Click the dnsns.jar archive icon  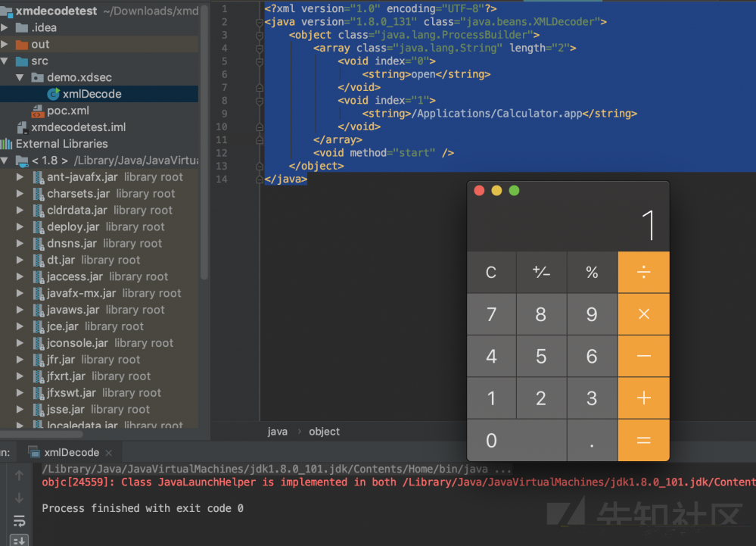pyautogui.click(x=39, y=243)
